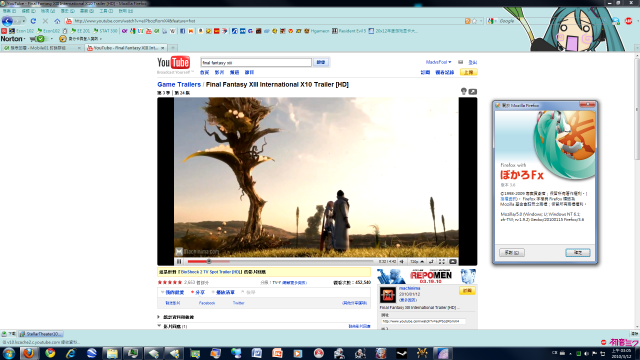
Task: Click the YouTube logo
Action: pos(173,62)
